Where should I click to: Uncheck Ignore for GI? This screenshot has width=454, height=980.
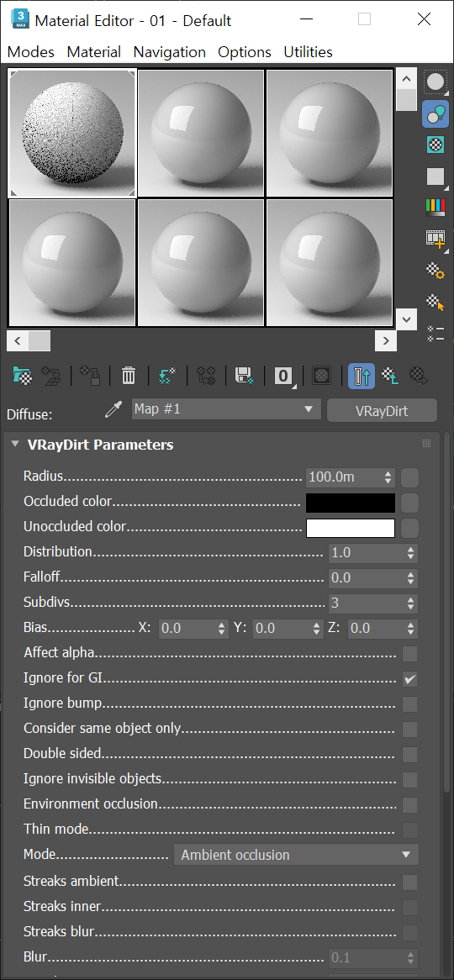pyautogui.click(x=409, y=679)
